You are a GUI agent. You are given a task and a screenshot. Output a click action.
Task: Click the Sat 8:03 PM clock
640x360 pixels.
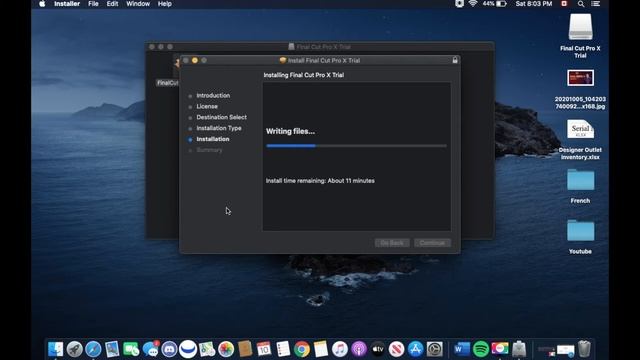533,4
